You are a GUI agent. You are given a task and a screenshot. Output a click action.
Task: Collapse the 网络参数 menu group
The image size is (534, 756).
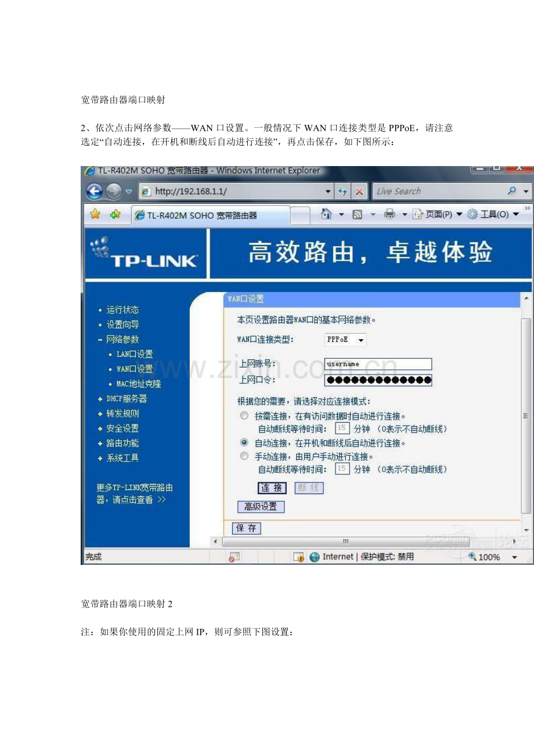[x=122, y=340]
